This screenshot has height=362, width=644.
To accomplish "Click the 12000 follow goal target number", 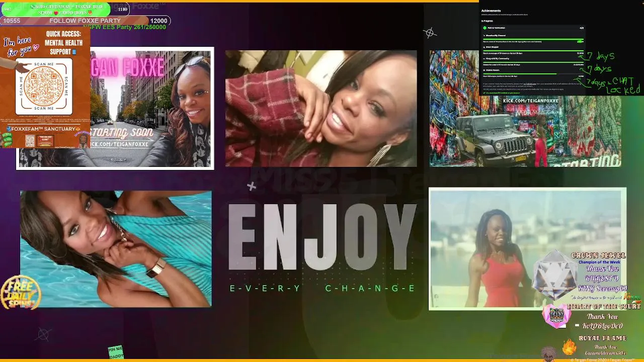I will tap(158, 21).
